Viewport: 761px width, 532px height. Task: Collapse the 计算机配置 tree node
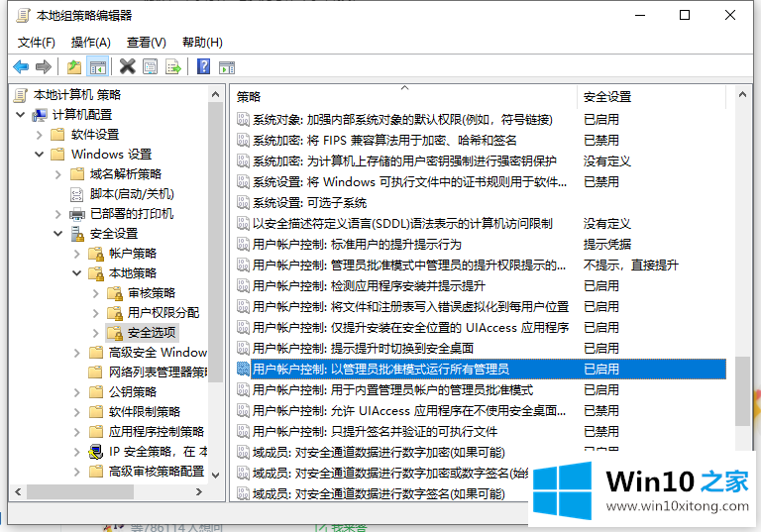21,115
